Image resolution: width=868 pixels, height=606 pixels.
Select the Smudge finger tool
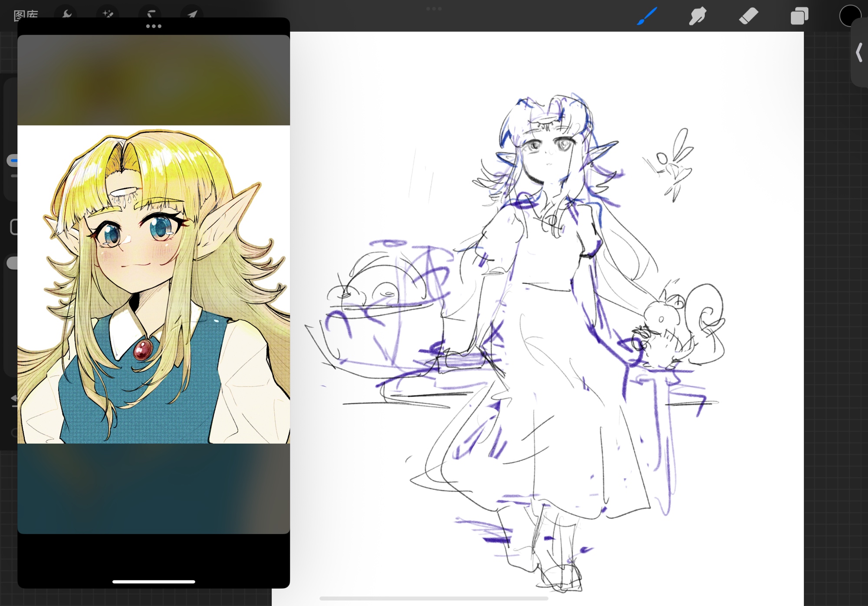click(x=697, y=16)
